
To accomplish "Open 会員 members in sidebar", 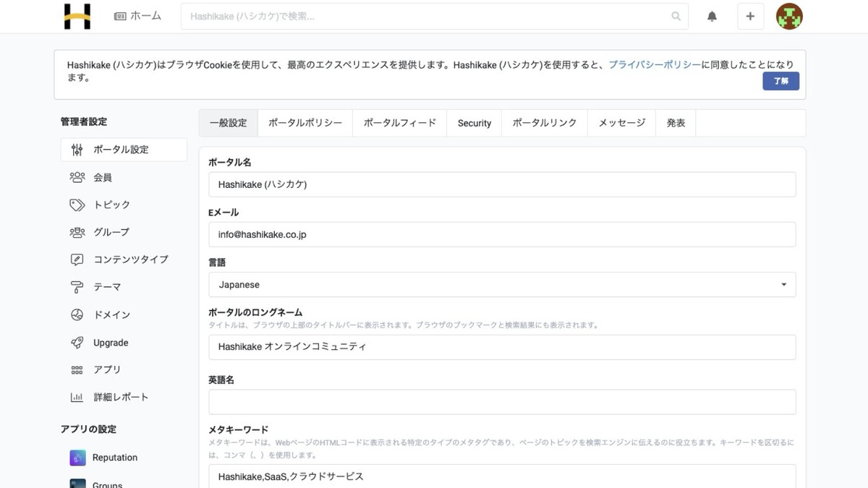I will point(102,177).
